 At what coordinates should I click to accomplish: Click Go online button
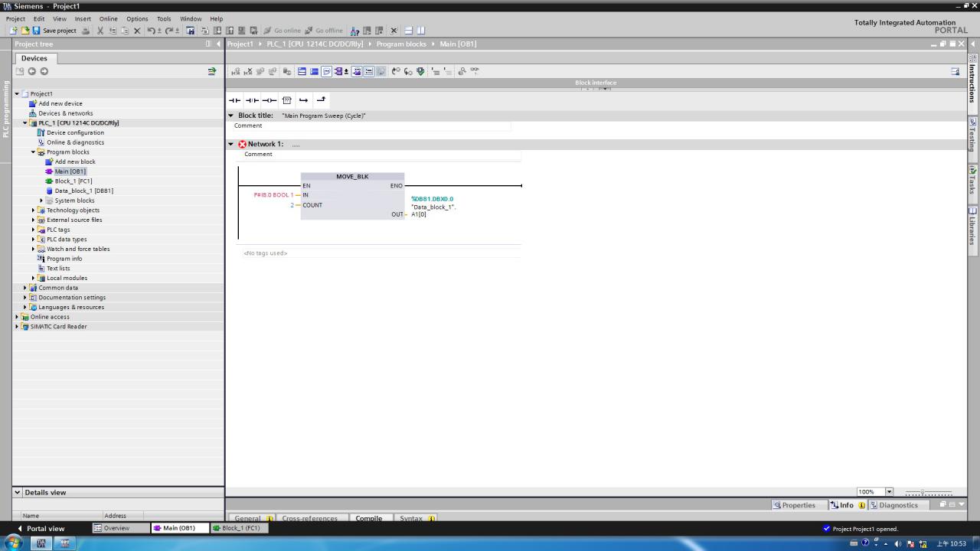(x=283, y=31)
